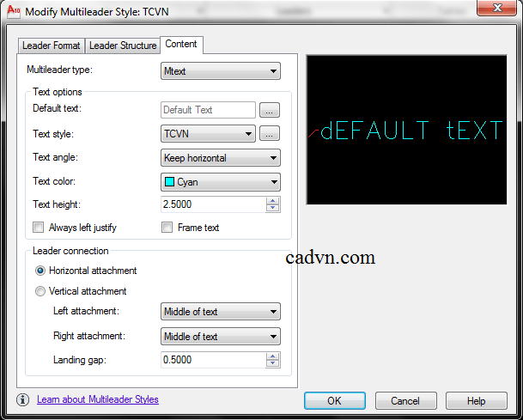Select the Content tab
Screen dimensions: 523x420
click(x=181, y=44)
